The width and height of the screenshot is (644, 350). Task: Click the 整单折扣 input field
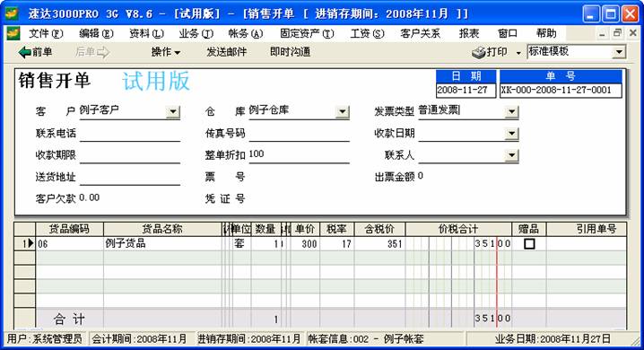pos(299,155)
